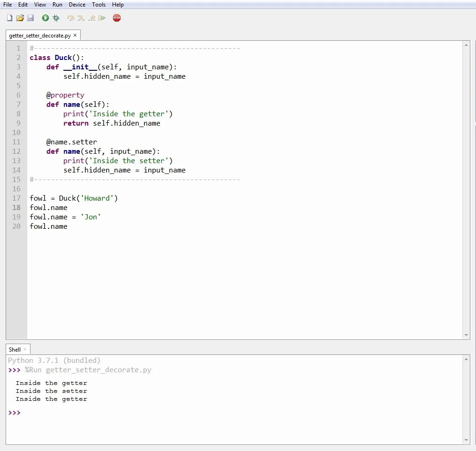Viewport: 476px width, 451px height.
Task: Click the Shell scrollbar up arrow
Action: [x=466, y=359]
